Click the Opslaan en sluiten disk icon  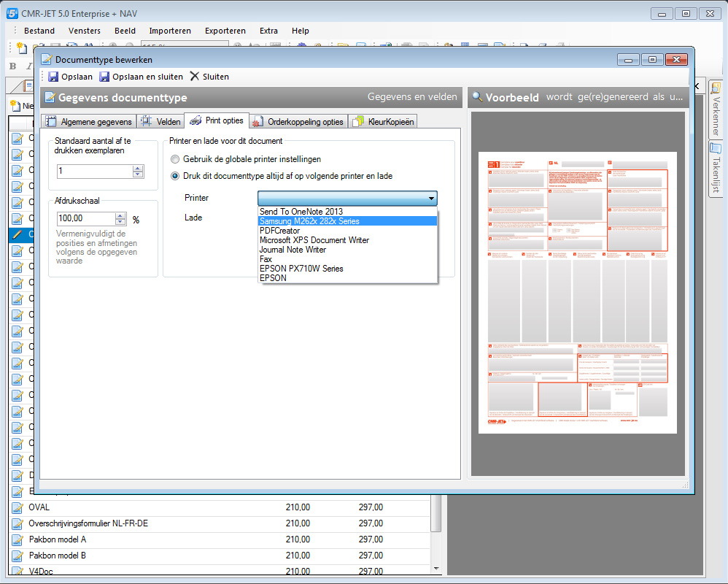click(104, 77)
